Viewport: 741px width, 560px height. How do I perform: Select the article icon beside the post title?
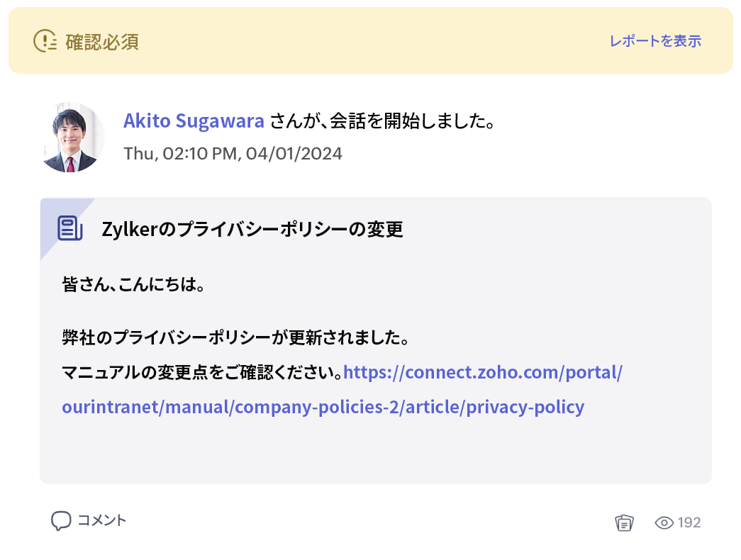[69, 228]
